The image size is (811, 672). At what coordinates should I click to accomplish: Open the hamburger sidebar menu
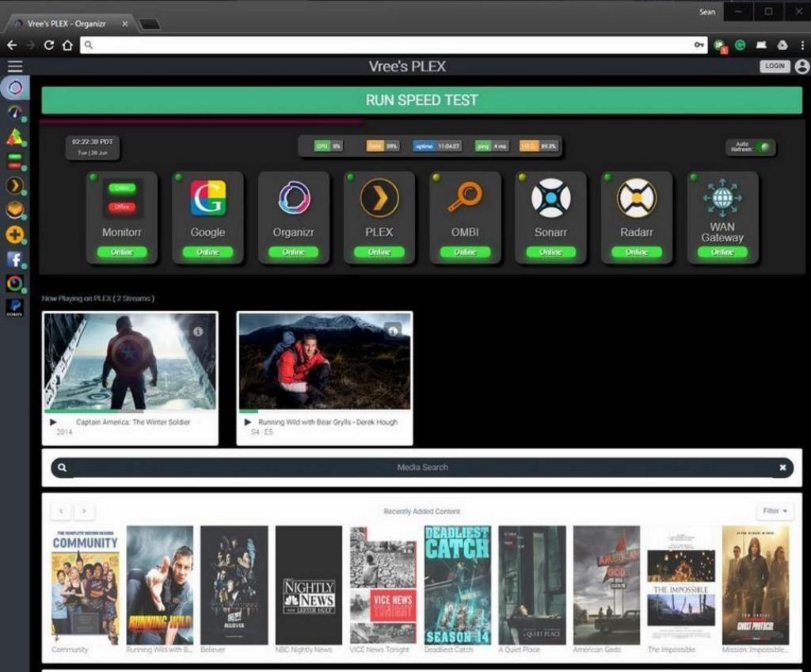point(15,66)
